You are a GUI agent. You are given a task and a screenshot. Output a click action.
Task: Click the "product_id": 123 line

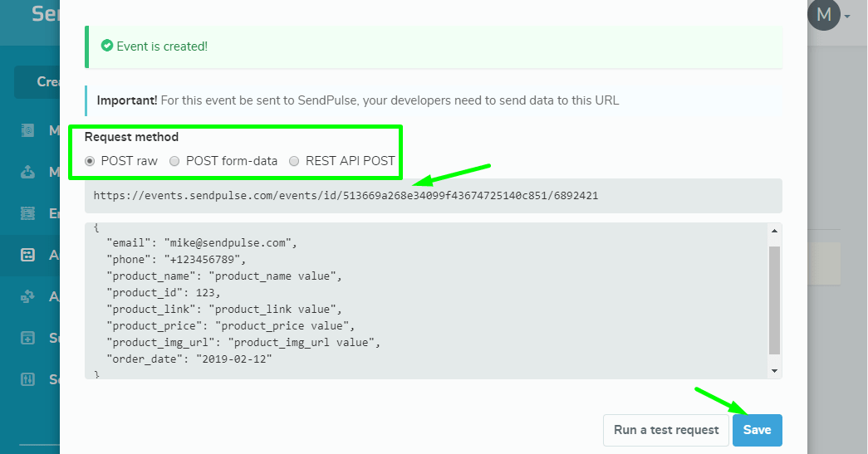tap(164, 292)
